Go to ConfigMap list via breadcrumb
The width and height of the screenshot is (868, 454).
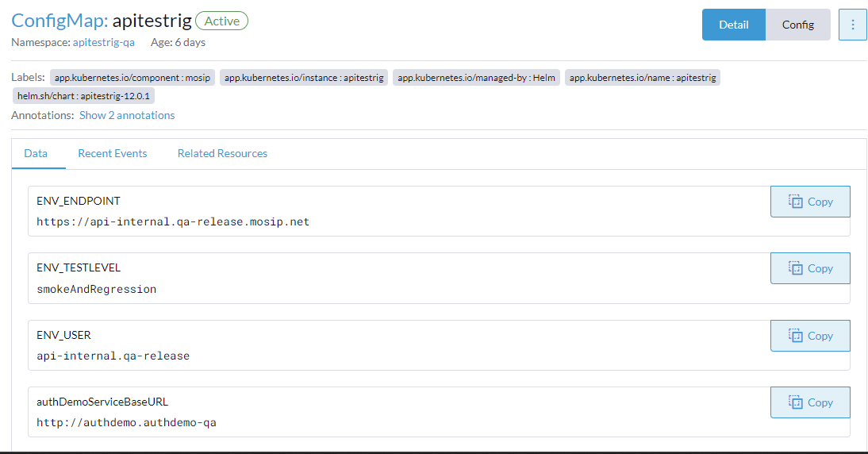(x=58, y=21)
